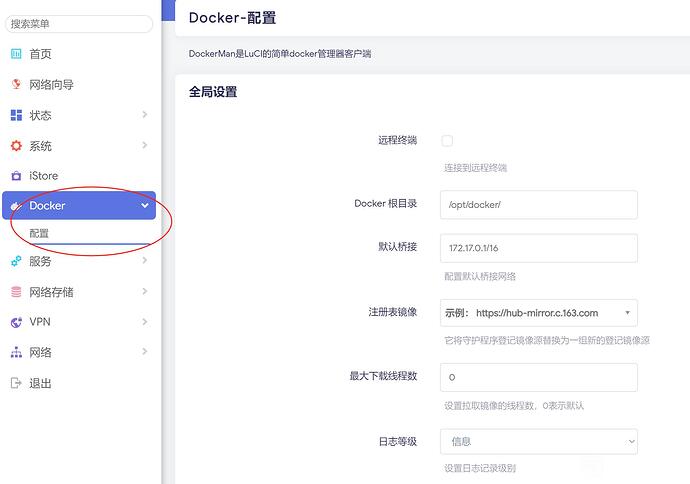Click the 网络 topology icon
The image size is (690, 484).
16,353
